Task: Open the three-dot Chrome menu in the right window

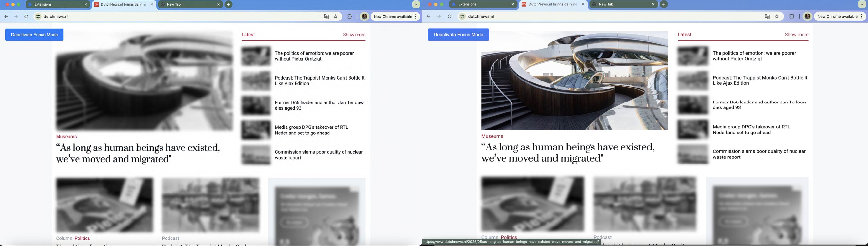Action: click(862, 16)
